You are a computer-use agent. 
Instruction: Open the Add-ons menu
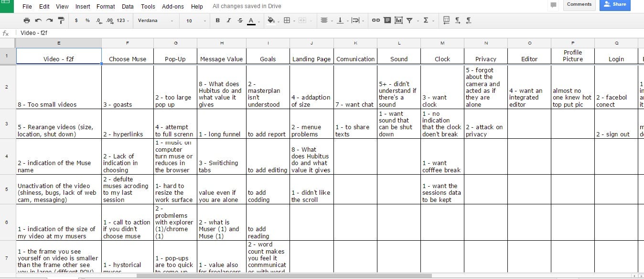172,7
